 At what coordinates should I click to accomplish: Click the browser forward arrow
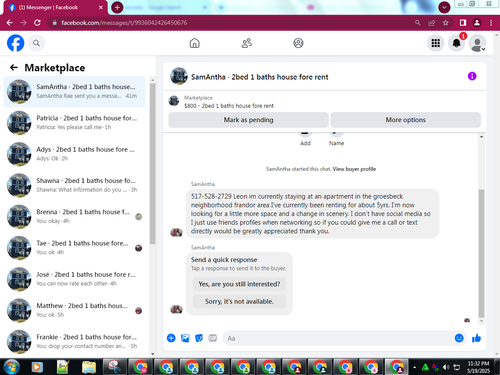(x=23, y=23)
